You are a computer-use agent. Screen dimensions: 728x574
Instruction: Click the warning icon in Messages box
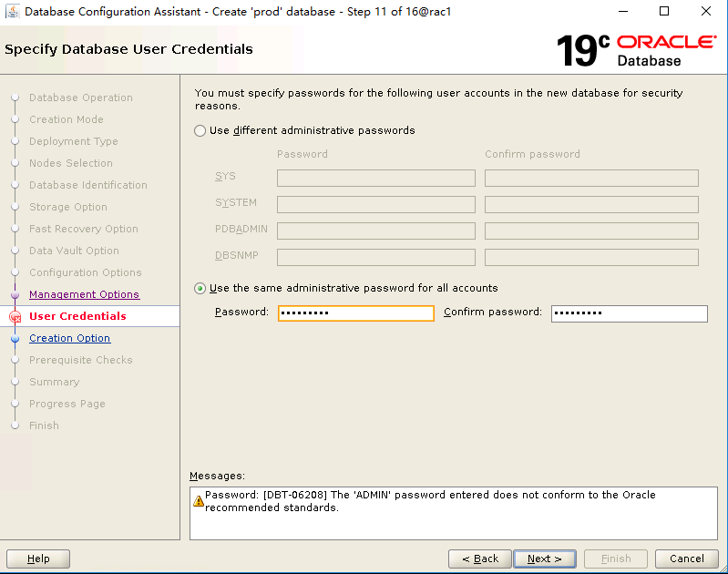click(x=199, y=501)
